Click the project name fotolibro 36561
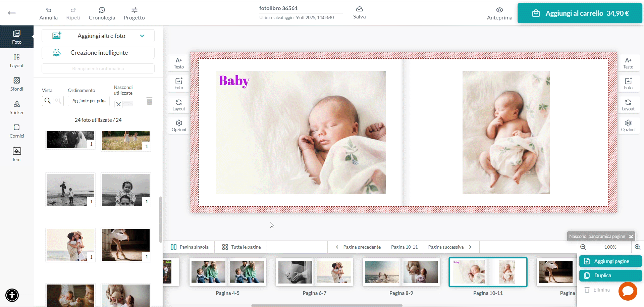Screen dimensions: 644x307 tap(278, 8)
